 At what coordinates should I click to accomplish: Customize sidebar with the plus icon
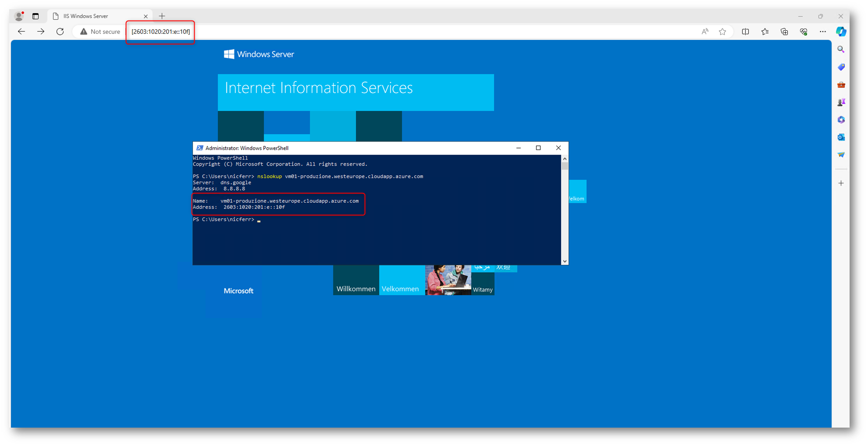(x=841, y=183)
